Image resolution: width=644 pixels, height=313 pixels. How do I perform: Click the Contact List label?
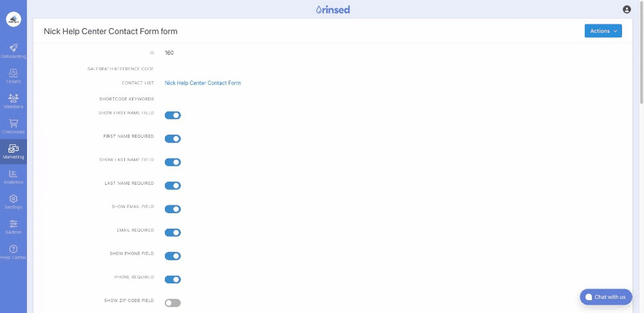138,83
